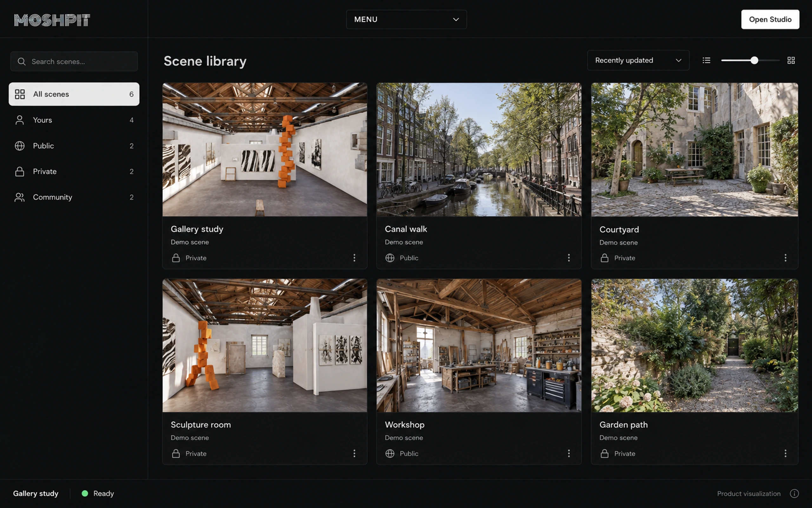The image size is (812, 508).
Task: Click the MOSHPIT logo
Action: pos(52,20)
